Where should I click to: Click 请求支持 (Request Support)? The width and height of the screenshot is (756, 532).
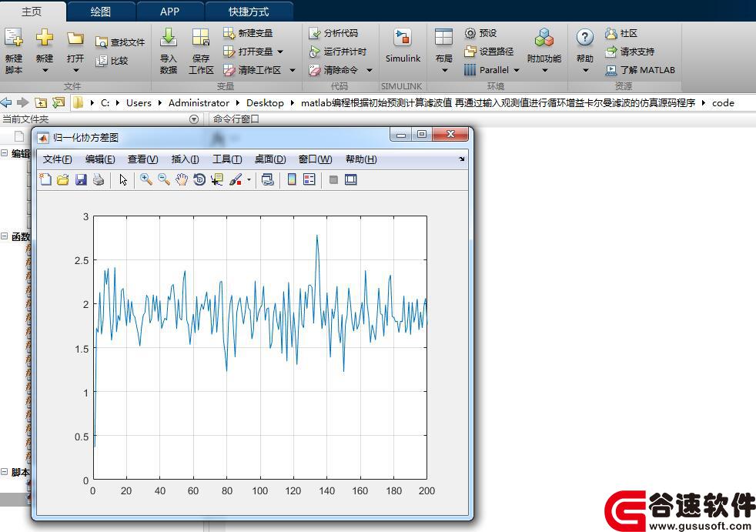tap(630, 52)
